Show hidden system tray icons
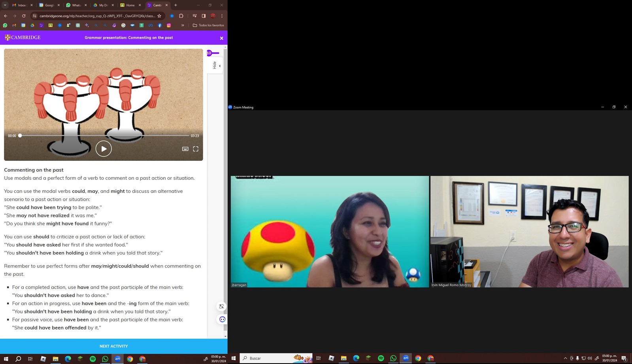 [565, 358]
